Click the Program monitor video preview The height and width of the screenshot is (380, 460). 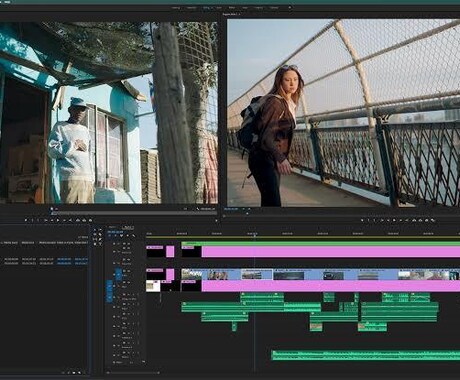(x=343, y=113)
